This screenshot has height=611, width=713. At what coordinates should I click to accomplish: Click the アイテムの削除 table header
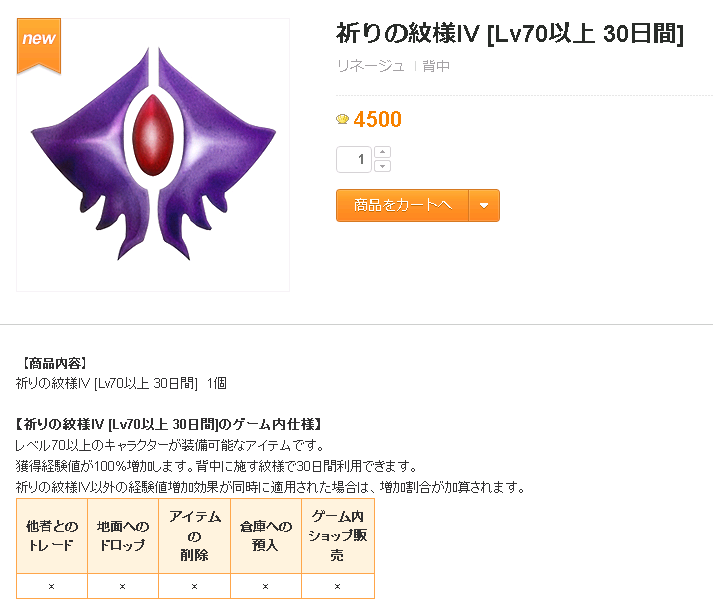click(194, 536)
